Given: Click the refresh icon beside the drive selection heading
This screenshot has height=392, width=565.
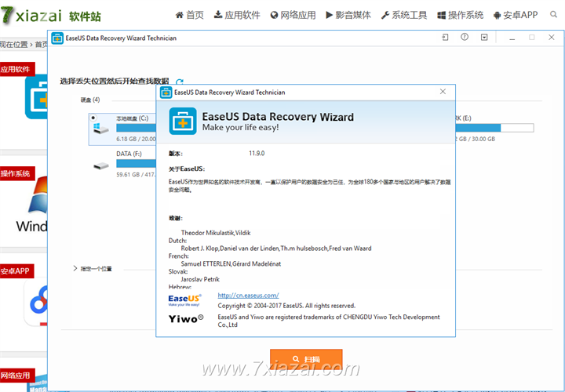Looking at the screenshot, I should coord(180,82).
